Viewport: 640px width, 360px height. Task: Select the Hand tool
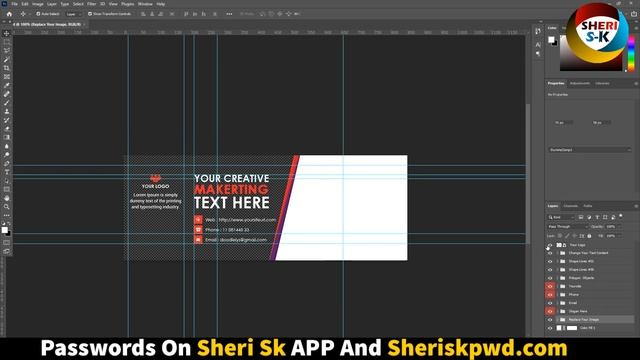coord(7,198)
